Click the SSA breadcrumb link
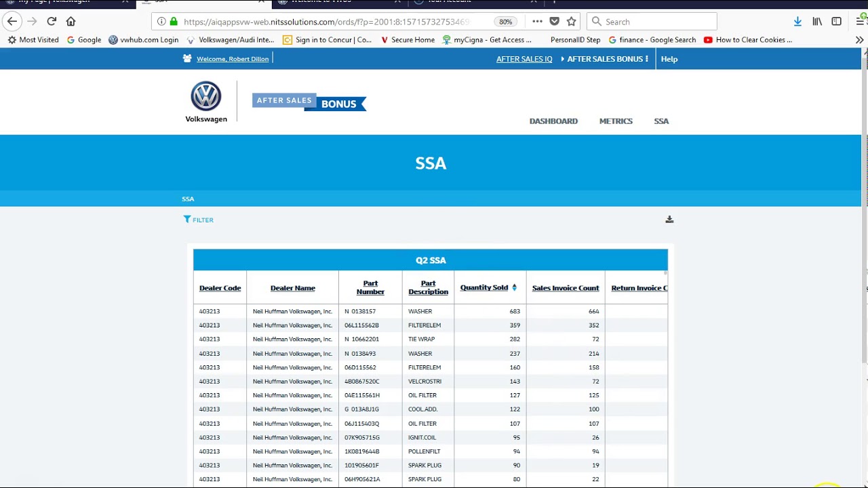868x488 pixels. [x=188, y=199]
